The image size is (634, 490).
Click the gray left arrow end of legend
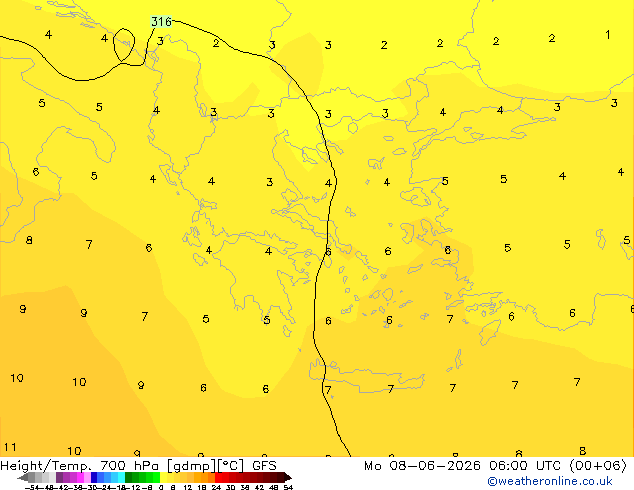point(23,477)
